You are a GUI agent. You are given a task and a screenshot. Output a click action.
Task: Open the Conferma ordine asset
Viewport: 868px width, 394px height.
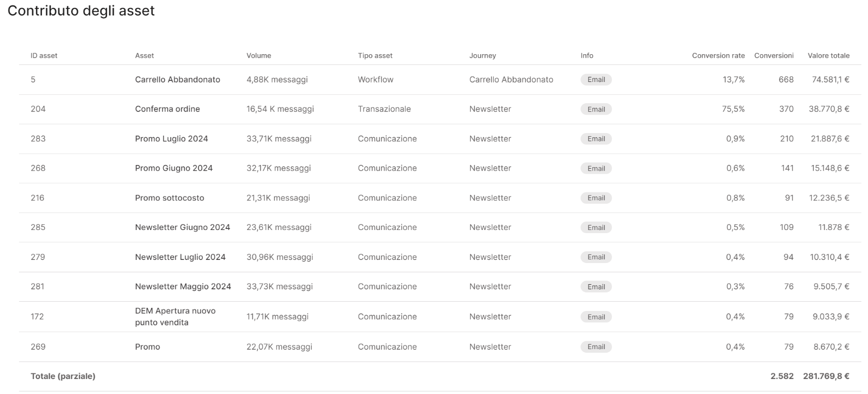[167, 109]
